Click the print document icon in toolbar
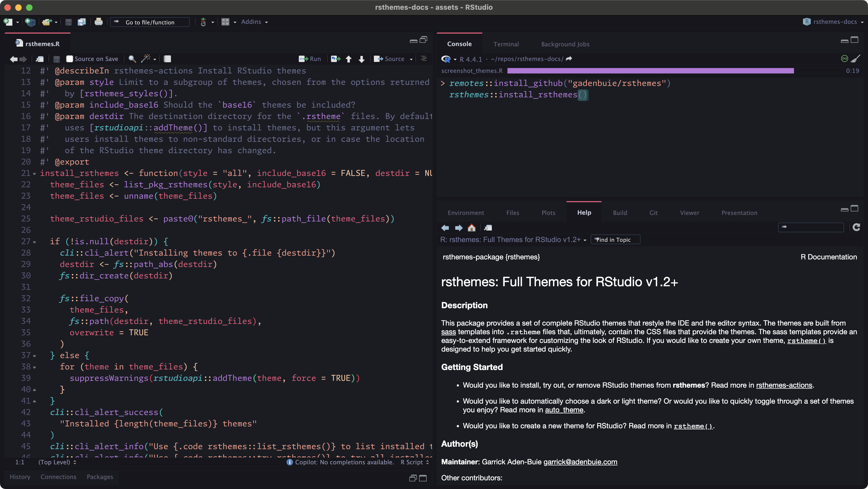The height and width of the screenshot is (489, 868). [98, 22]
